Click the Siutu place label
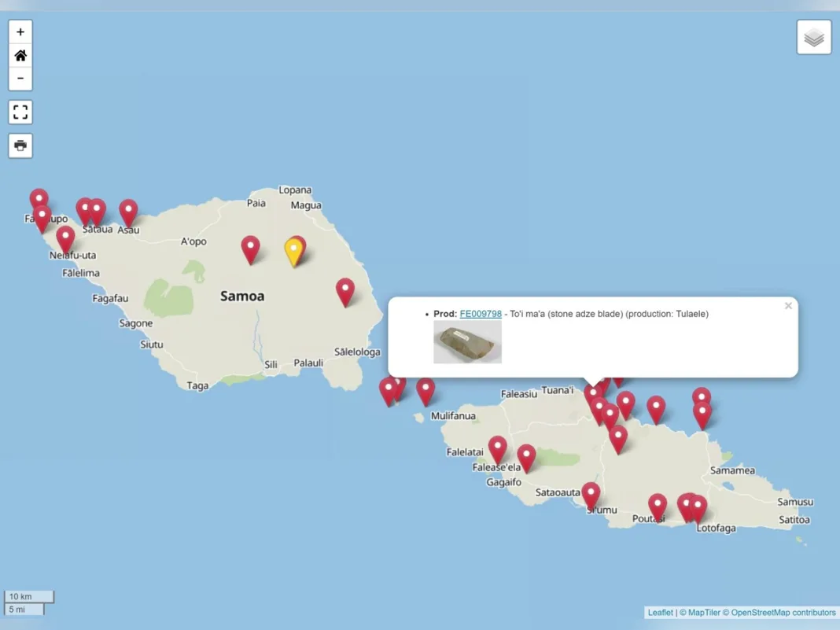The width and height of the screenshot is (840, 630). 151,344
